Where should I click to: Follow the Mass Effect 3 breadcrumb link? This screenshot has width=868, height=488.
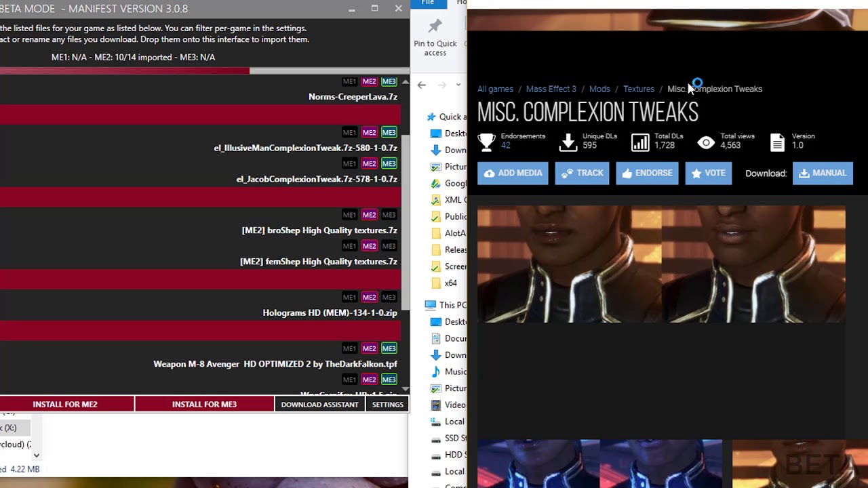tap(551, 89)
